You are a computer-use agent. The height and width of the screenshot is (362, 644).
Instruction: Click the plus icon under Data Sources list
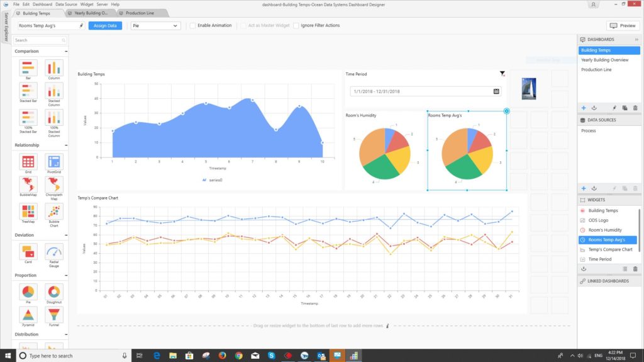click(584, 188)
